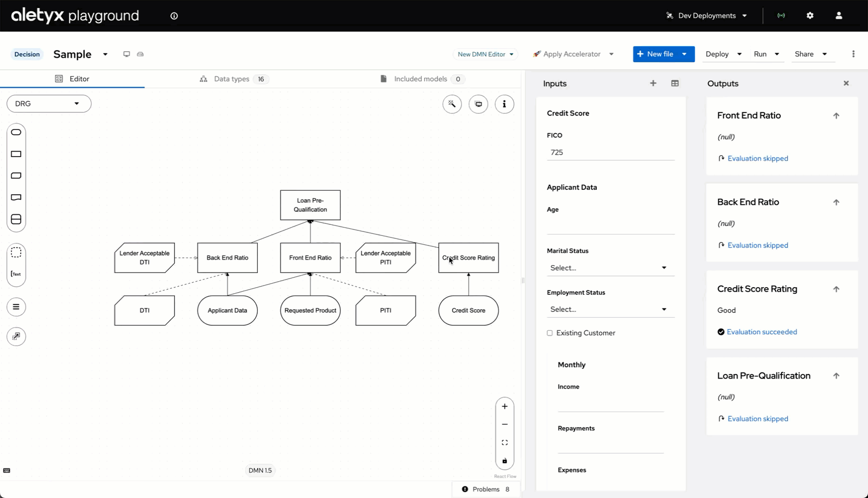
Task: Click the autolayout magic wand icon
Action: click(x=452, y=104)
